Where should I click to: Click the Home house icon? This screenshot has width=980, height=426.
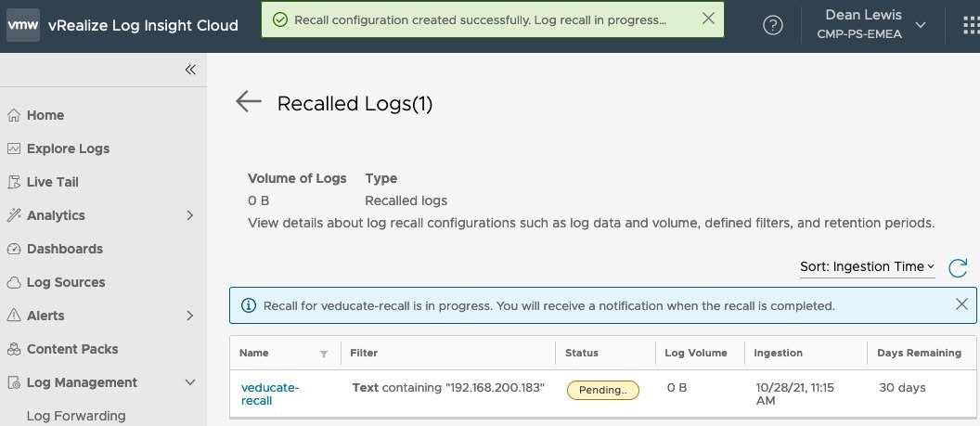point(14,115)
